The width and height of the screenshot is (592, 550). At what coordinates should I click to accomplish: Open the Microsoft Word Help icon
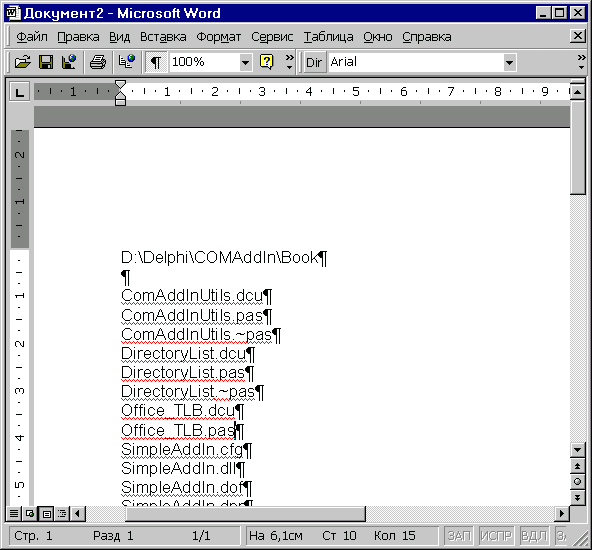(x=267, y=62)
